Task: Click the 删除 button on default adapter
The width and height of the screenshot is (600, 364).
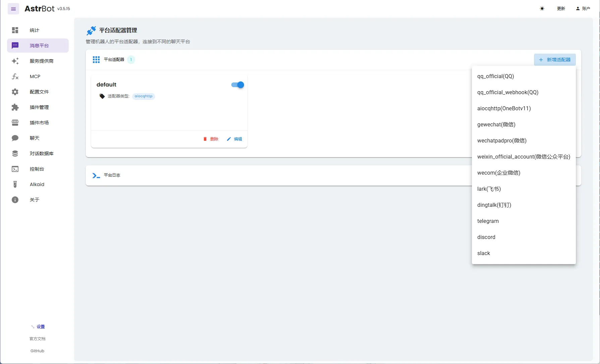Action: click(x=211, y=139)
